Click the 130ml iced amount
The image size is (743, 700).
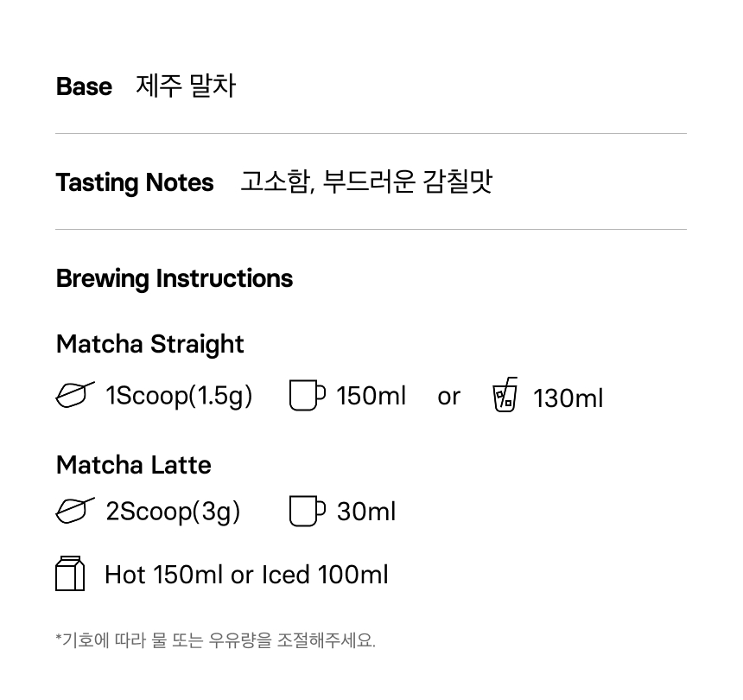pos(568,398)
